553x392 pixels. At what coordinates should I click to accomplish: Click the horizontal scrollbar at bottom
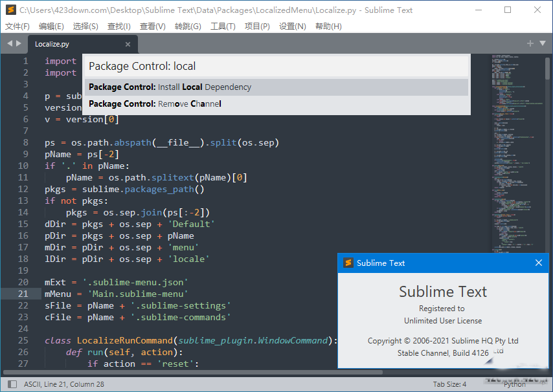[194, 373]
